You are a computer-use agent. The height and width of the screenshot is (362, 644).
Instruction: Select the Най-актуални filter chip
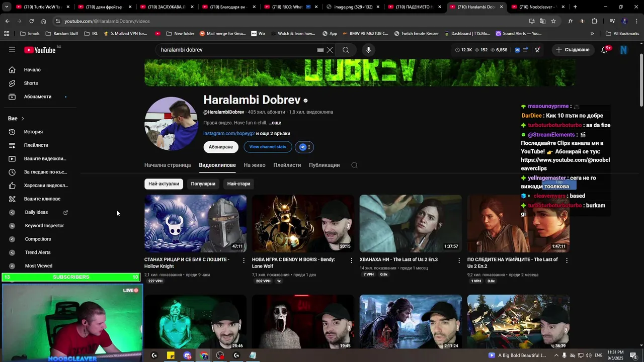point(164,184)
